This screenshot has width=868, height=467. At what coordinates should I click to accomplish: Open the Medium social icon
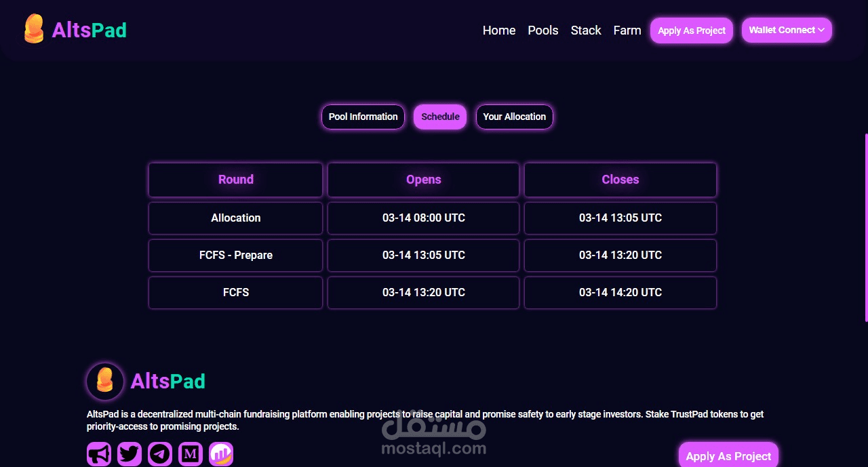coord(191,454)
